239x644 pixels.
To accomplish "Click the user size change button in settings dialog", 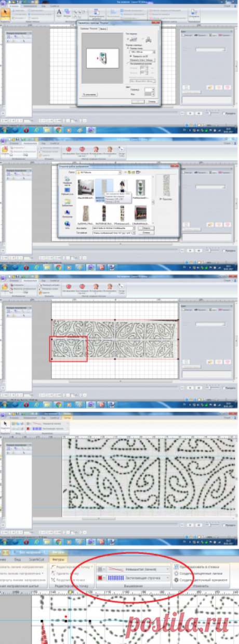I will (x=142, y=61).
